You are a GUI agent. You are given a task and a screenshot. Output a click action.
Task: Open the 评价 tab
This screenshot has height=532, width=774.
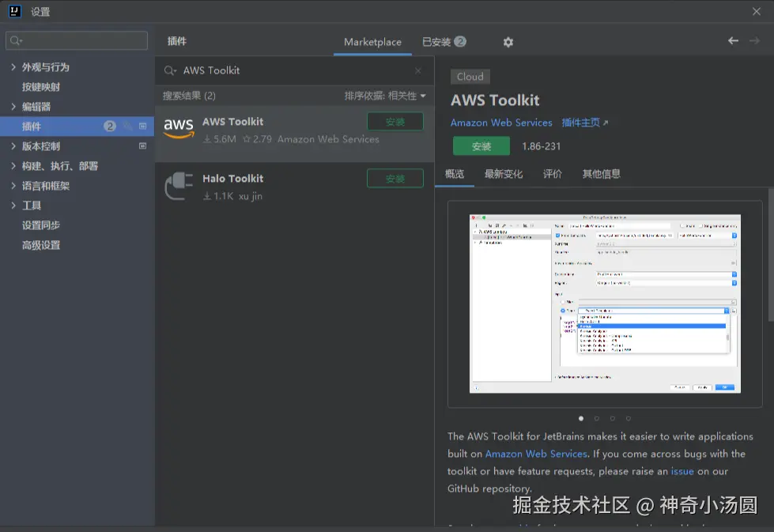point(553,174)
